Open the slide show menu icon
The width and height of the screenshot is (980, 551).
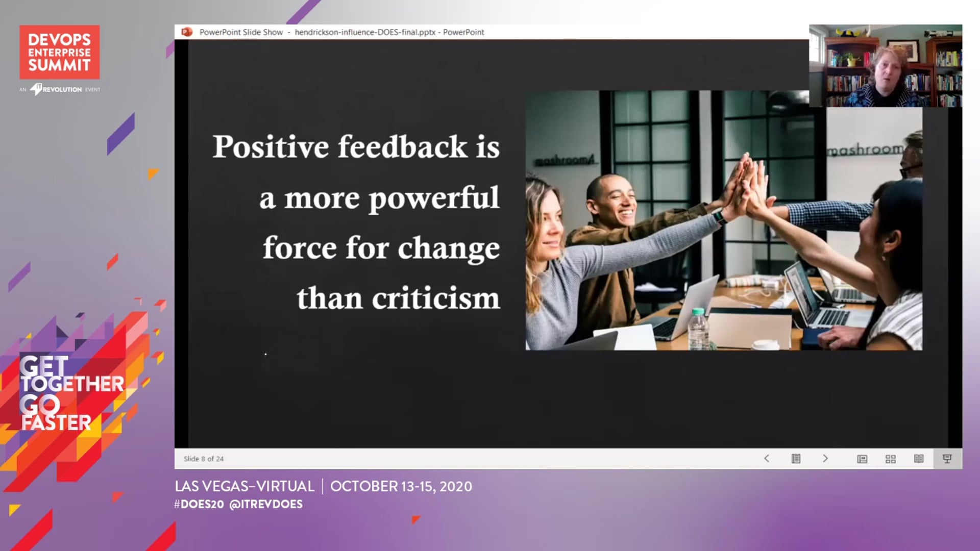coord(796,458)
